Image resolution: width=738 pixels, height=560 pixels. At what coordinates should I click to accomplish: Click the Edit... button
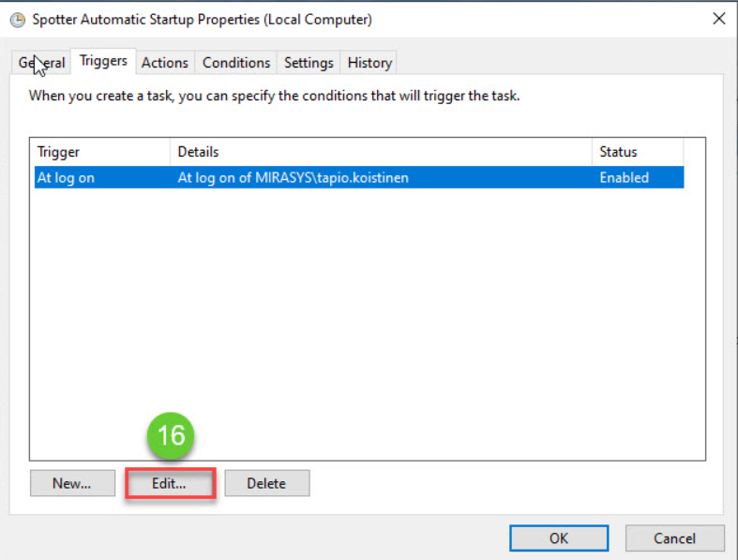click(x=170, y=484)
